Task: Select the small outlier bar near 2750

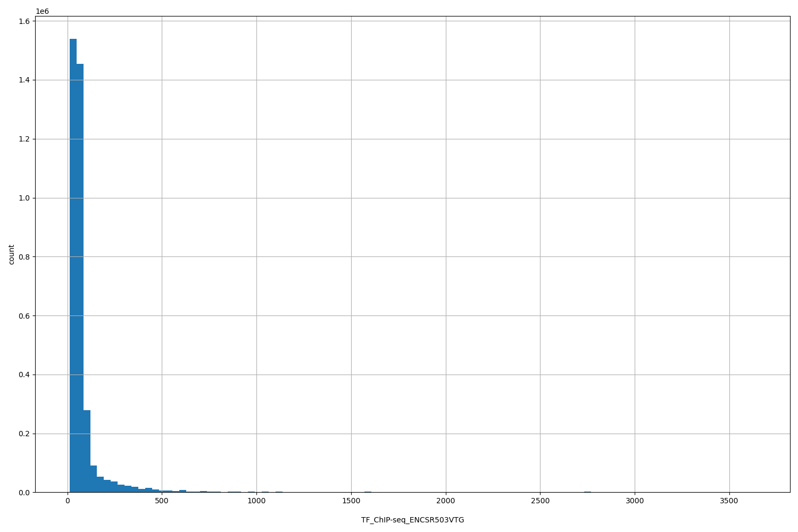Action: point(589,492)
